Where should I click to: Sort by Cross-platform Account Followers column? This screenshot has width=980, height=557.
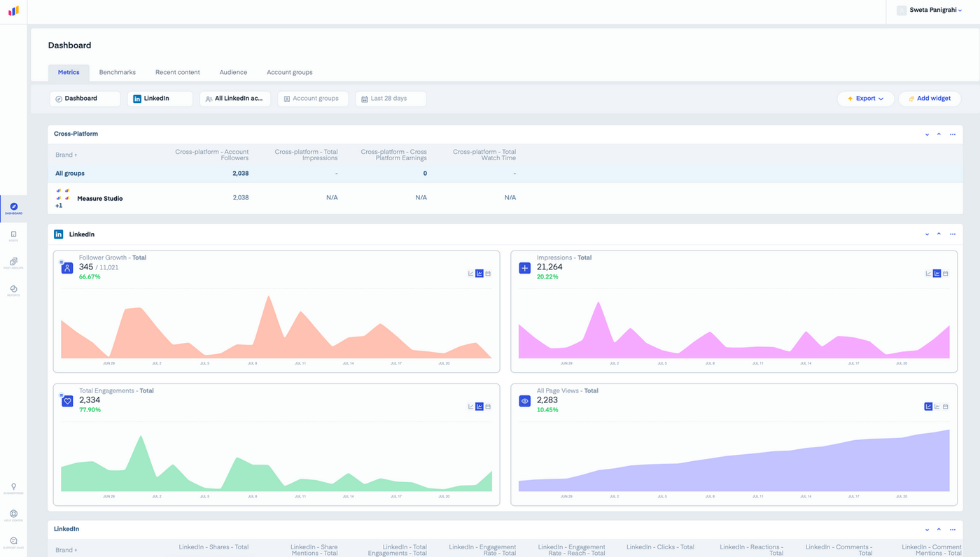[x=212, y=155]
